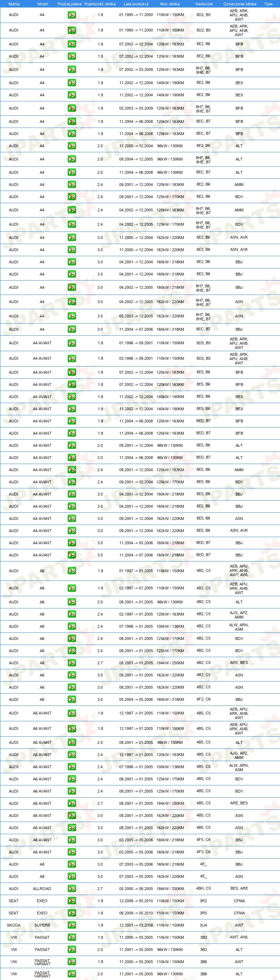Click body code 4BH, C5 in ALLROAD row

click(x=204, y=888)
